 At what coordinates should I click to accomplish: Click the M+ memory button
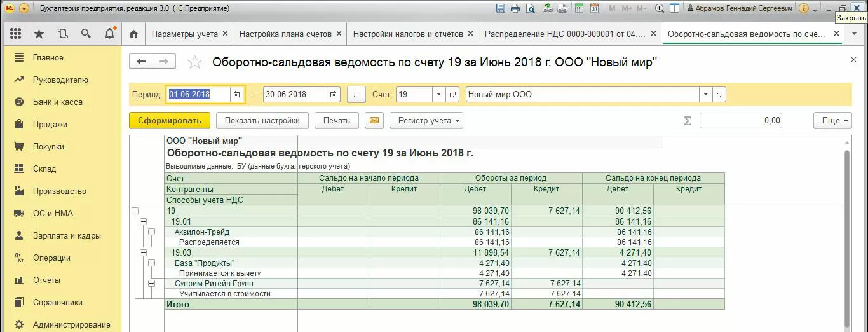point(627,8)
